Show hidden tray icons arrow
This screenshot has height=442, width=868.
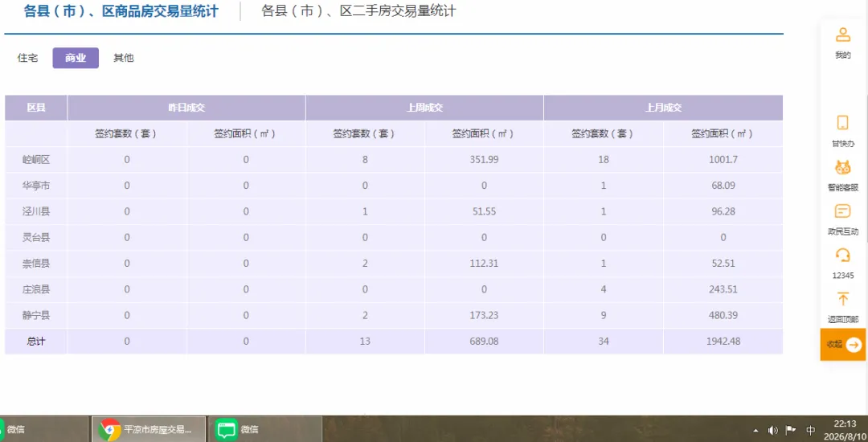coord(756,430)
